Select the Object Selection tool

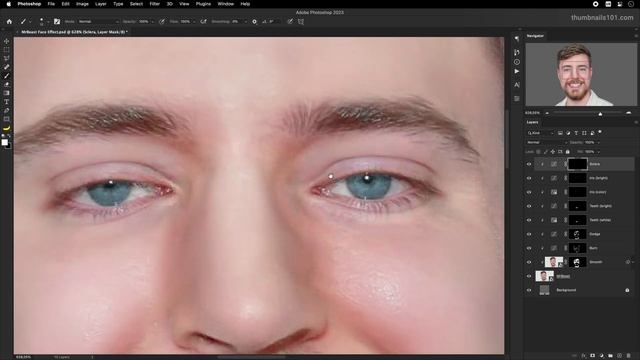pos(7,58)
